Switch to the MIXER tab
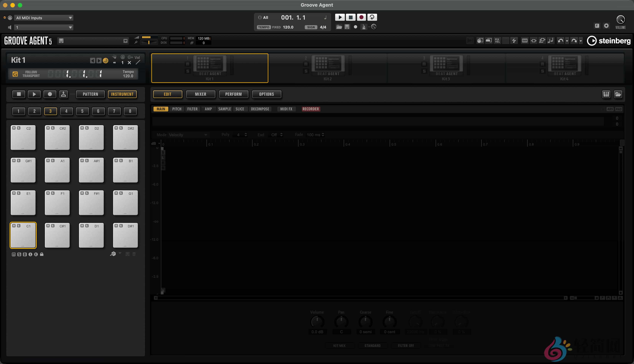This screenshot has height=364, width=634. (200, 94)
